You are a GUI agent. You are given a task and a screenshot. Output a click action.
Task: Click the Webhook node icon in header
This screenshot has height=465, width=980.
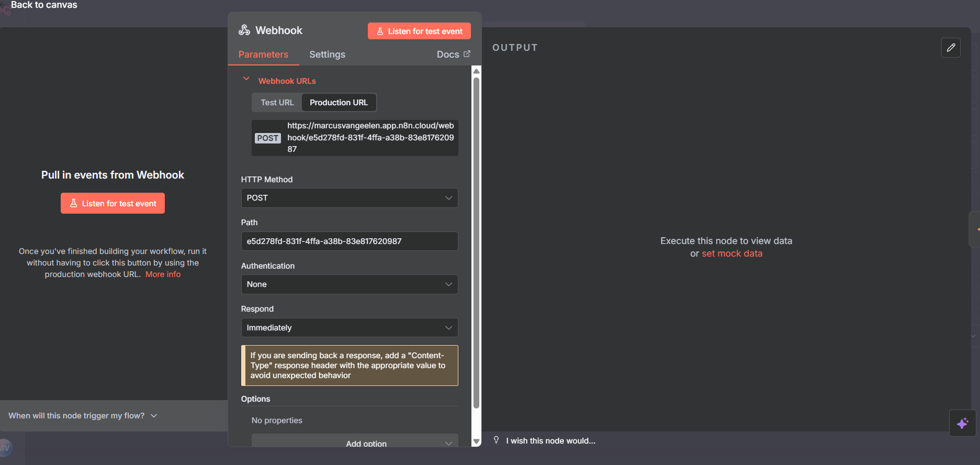[x=244, y=30]
